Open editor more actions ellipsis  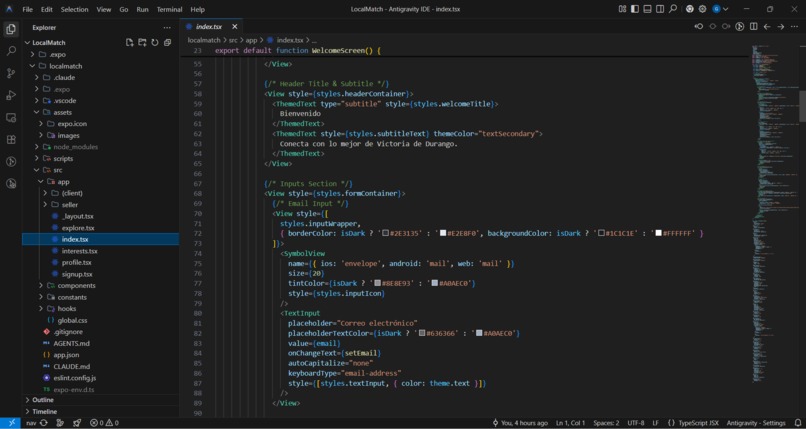[x=795, y=27]
